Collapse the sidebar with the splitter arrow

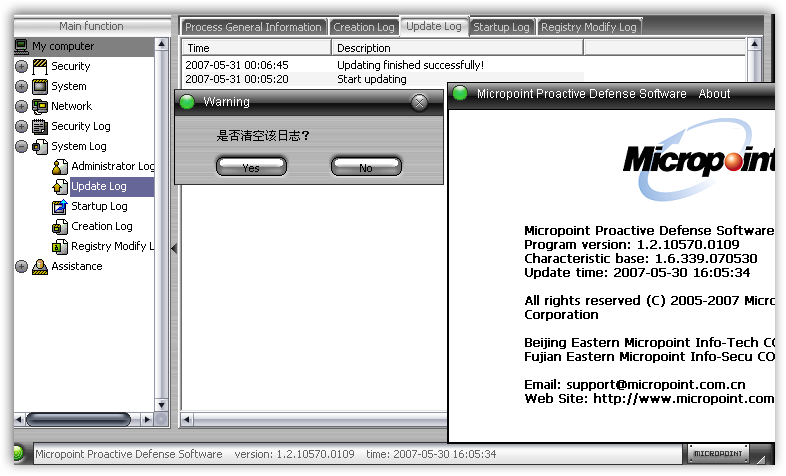pos(174,248)
